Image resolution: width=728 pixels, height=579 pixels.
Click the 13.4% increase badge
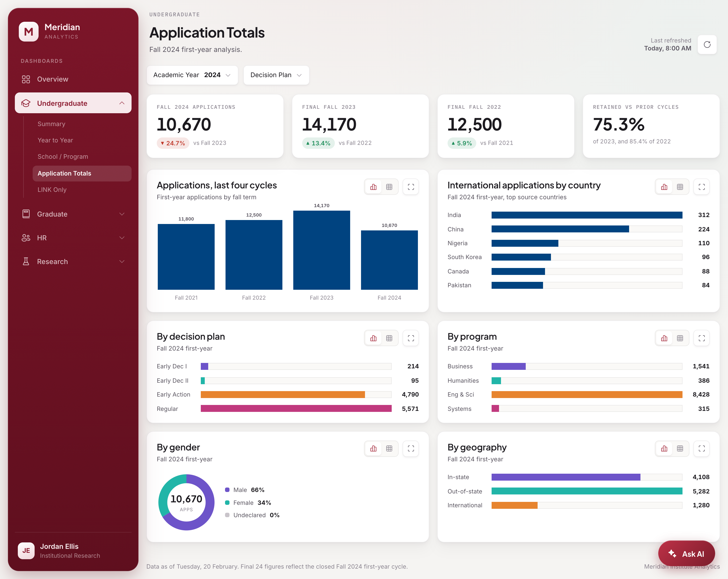[318, 143]
